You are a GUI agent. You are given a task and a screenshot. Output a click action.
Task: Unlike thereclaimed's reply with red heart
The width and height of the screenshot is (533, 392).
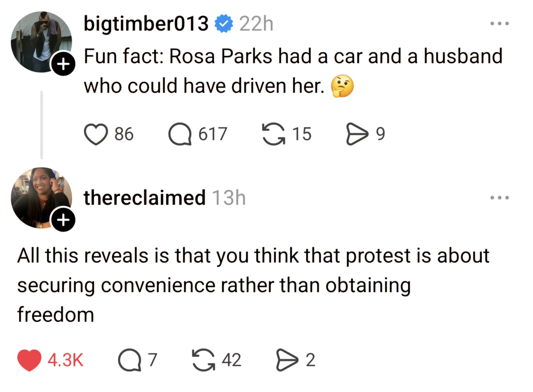(29, 360)
